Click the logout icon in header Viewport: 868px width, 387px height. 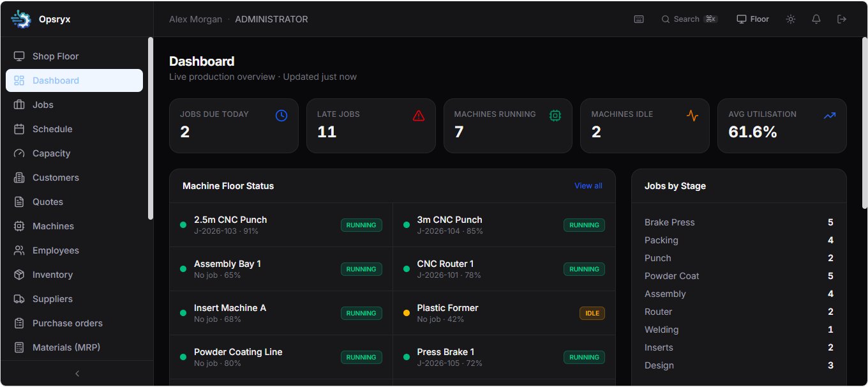point(842,19)
